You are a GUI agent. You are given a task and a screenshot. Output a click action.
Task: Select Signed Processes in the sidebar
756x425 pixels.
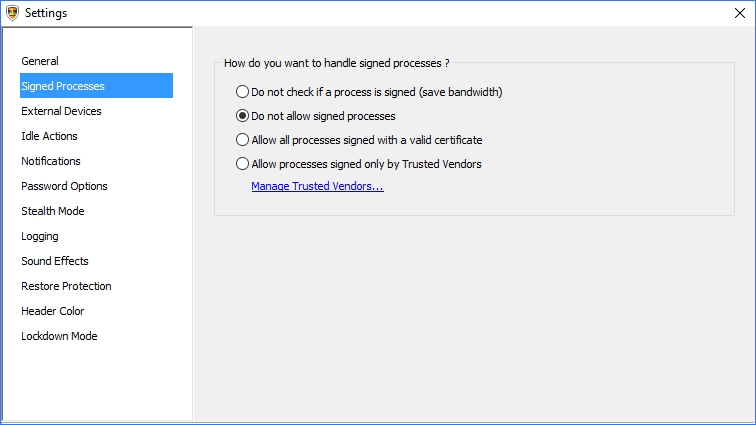click(63, 86)
